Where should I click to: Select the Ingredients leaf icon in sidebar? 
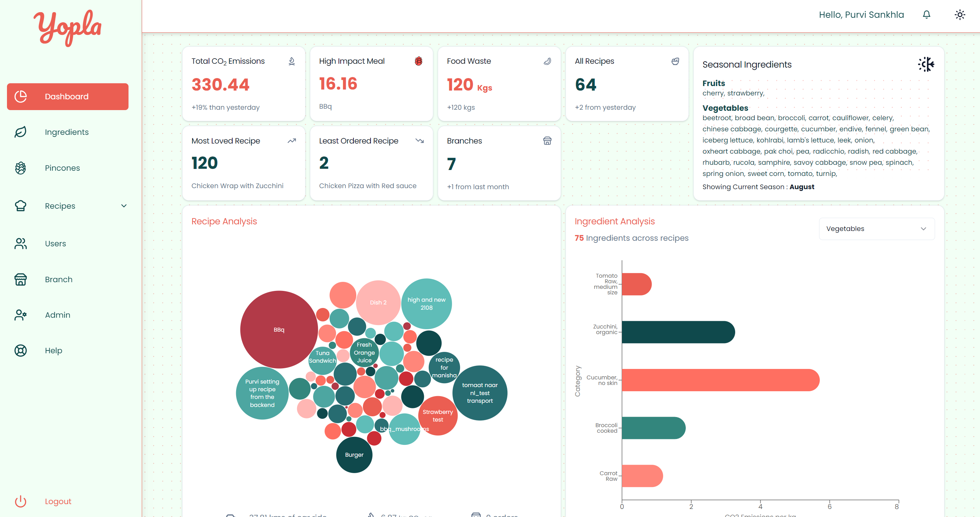point(21,132)
